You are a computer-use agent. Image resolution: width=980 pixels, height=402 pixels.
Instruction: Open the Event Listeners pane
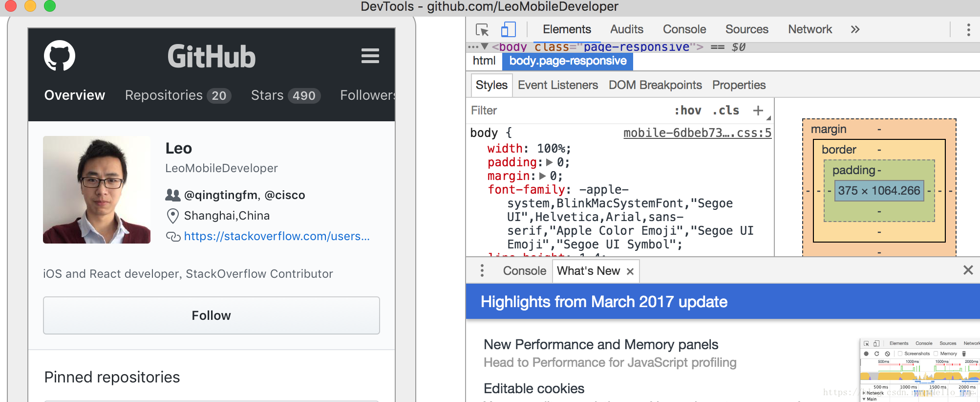click(x=557, y=85)
